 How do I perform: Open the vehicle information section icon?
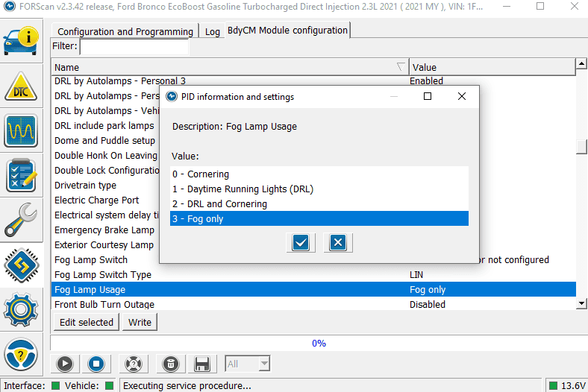(21, 40)
